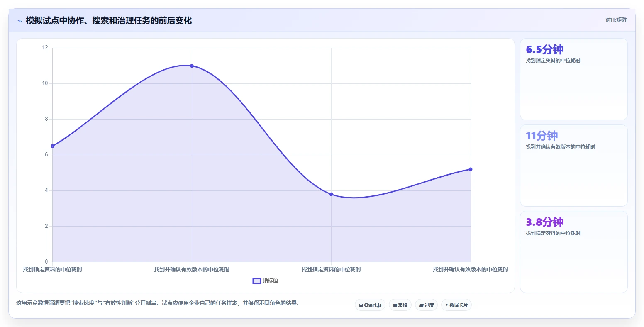Click caption 找到指定资料的中位耗时 under 6.5分钟
Image resolution: width=644 pixels, height=327 pixels.
[553, 61]
